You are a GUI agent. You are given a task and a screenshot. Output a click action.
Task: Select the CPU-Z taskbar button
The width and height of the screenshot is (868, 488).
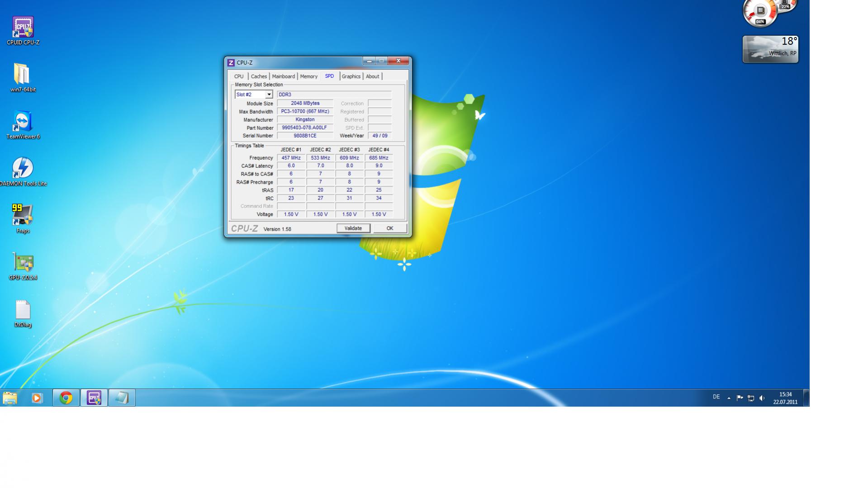pyautogui.click(x=94, y=398)
